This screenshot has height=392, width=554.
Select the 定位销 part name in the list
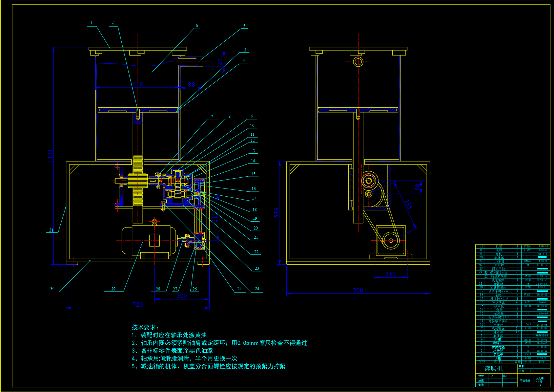(498, 354)
